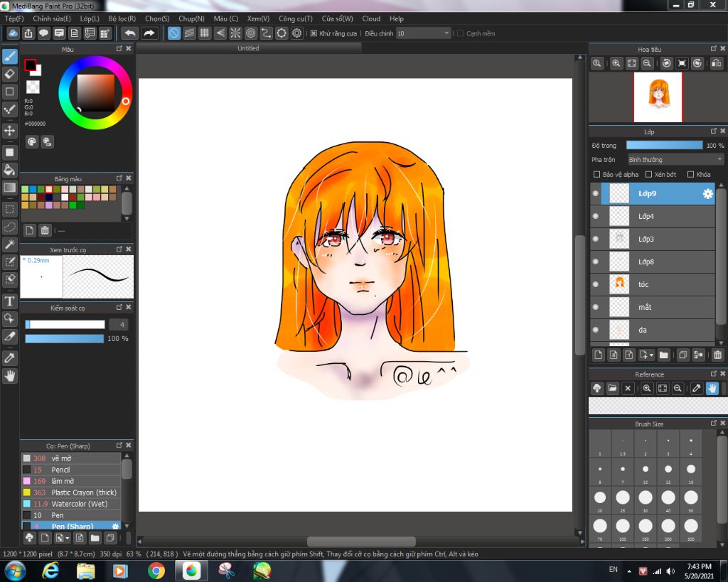Click the black foreground color swatch

(x=30, y=65)
